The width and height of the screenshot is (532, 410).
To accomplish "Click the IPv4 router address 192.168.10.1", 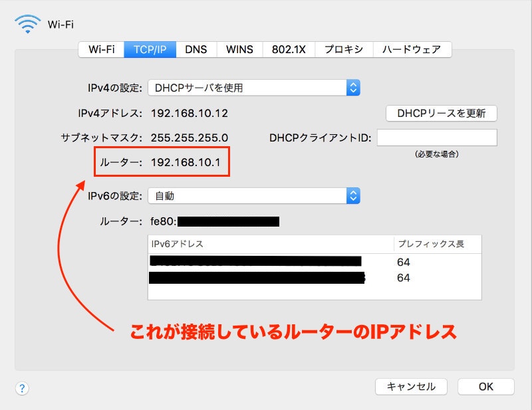I will click(186, 162).
